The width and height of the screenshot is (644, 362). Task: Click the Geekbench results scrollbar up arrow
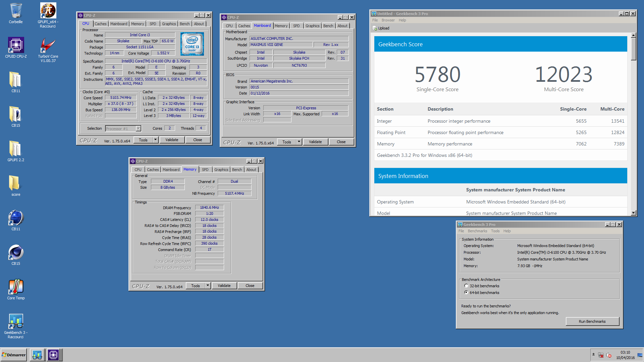(633, 35)
